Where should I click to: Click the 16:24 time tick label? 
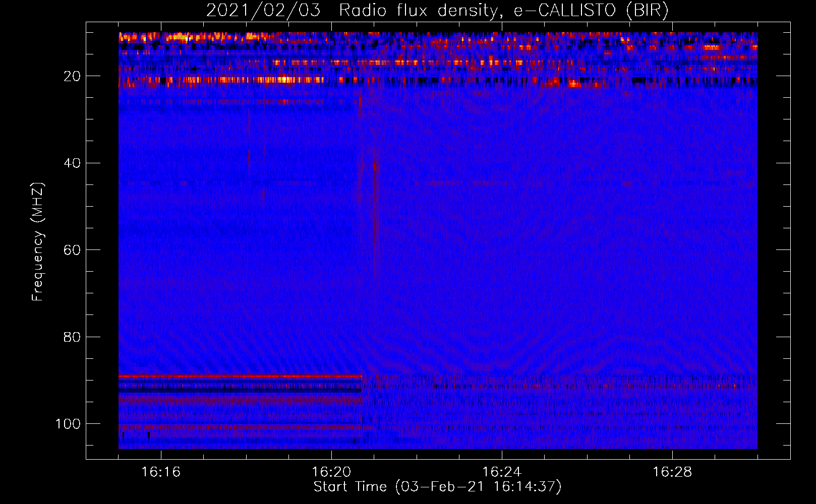502,472
